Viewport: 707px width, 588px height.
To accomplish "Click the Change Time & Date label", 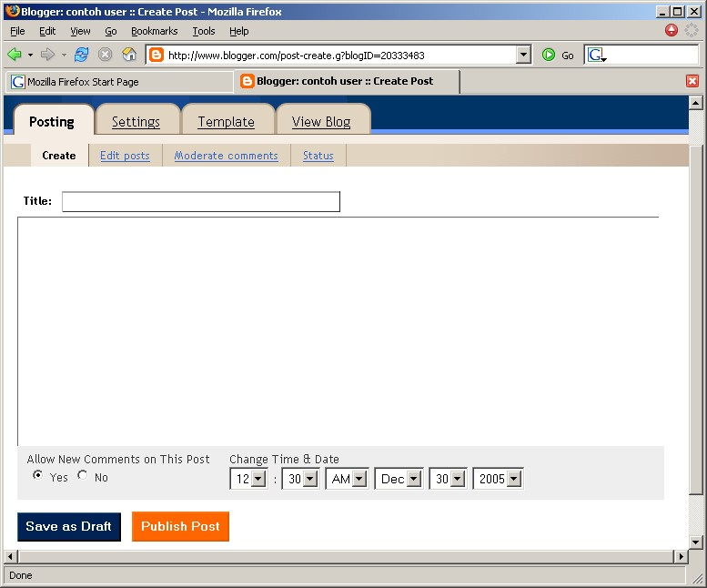I will [284, 459].
